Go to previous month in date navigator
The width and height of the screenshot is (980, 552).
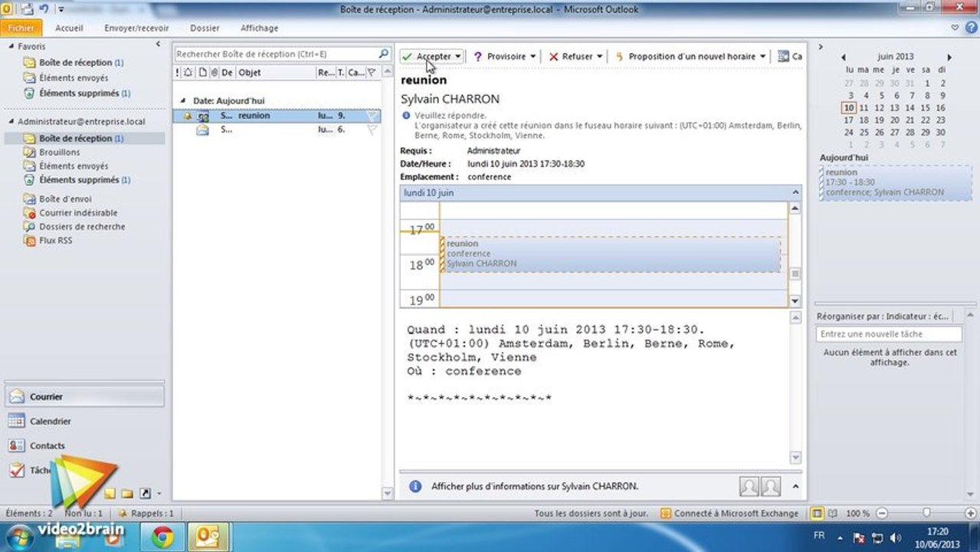click(x=844, y=58)
